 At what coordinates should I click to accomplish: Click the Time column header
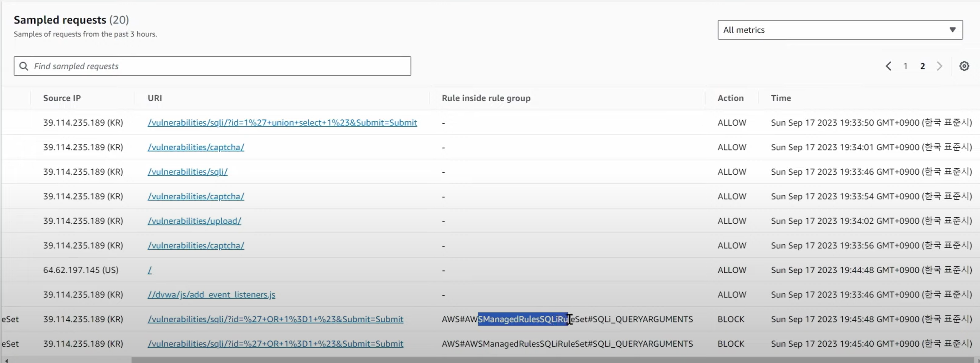click(780, 98)
